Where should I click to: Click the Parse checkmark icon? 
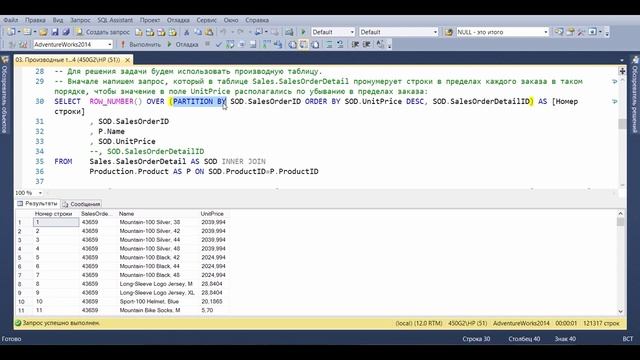219,44
